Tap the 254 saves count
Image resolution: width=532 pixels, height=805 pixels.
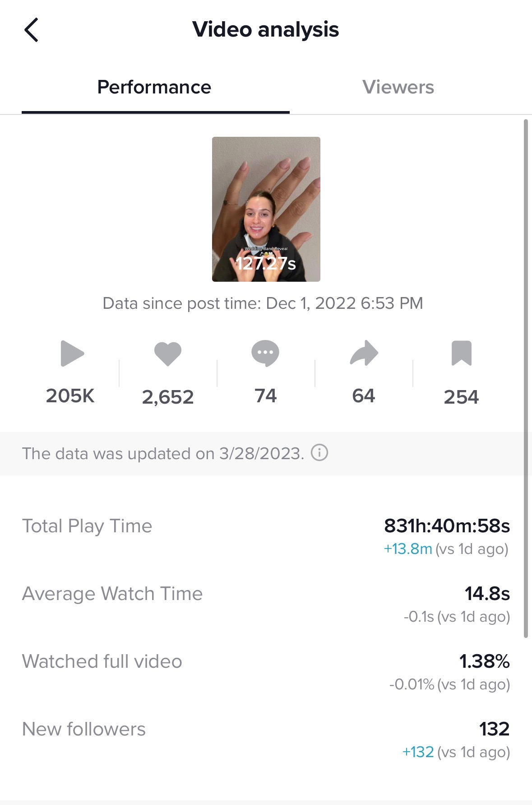pos(461,397)
